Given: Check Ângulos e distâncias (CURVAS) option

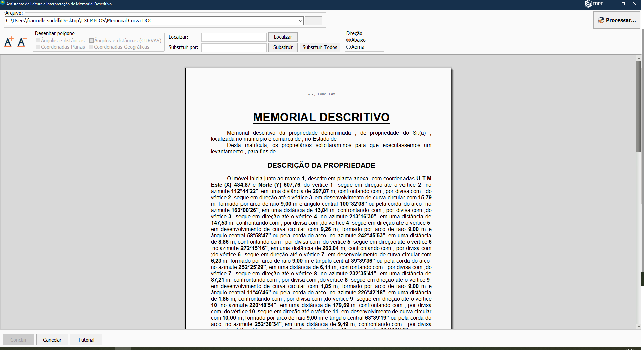Looking at the screenshot, I should tap(91, 40).
